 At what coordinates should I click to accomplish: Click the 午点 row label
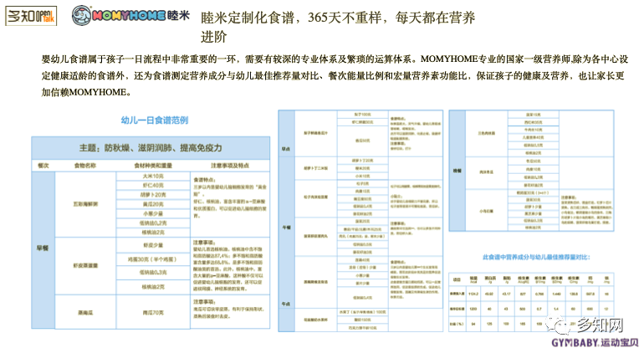pyautogui.click(x=286, y=304)
